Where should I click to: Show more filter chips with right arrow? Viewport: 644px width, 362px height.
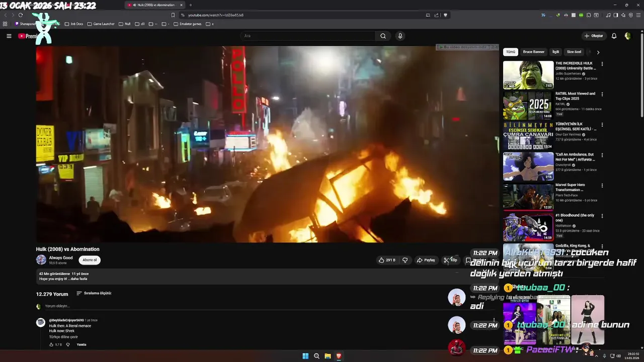(x=598, y=52)
